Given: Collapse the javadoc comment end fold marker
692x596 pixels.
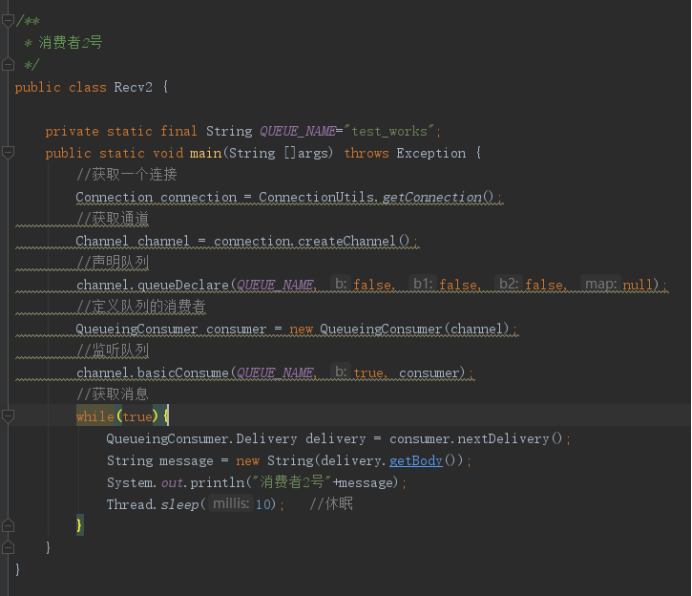Looking at the screenshot, I should (x=8, y=64).
